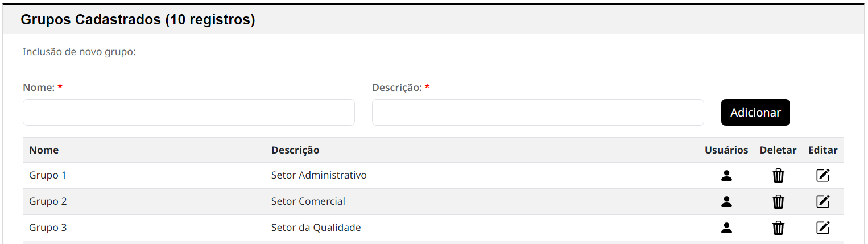Open users of Grupo 1
Screen dimensions: 868x244
[x=726, y=176]
